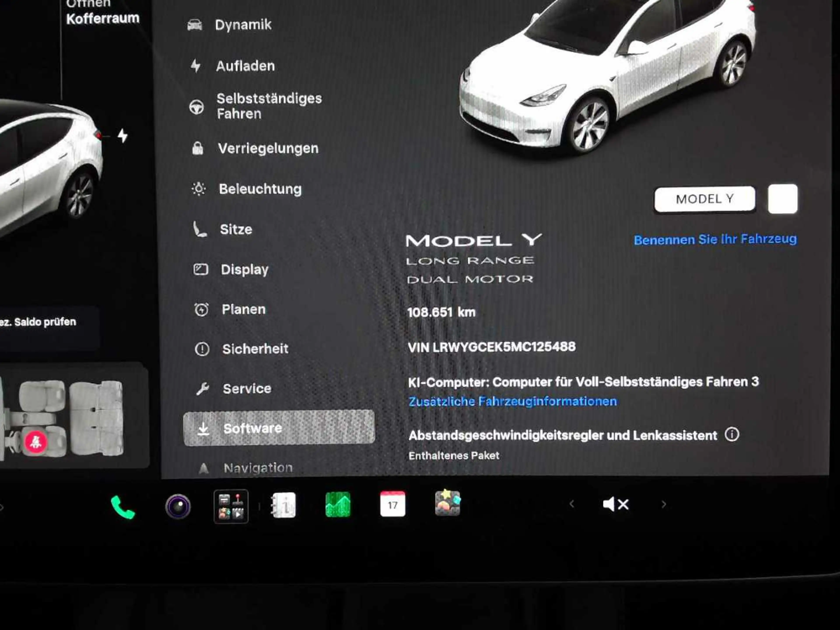The image size is (840, 630).
Task: Open the green Phone app
Action: 123,507
